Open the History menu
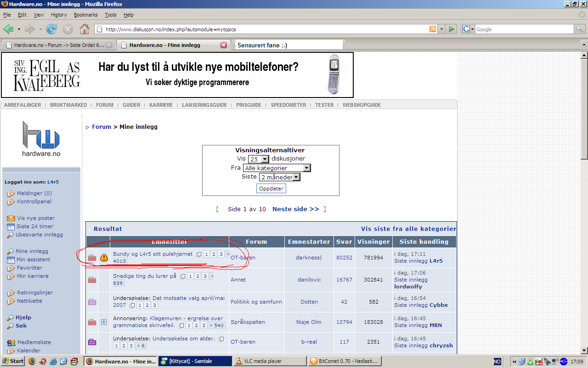588x368 pixels. click(x=59, y=15)
